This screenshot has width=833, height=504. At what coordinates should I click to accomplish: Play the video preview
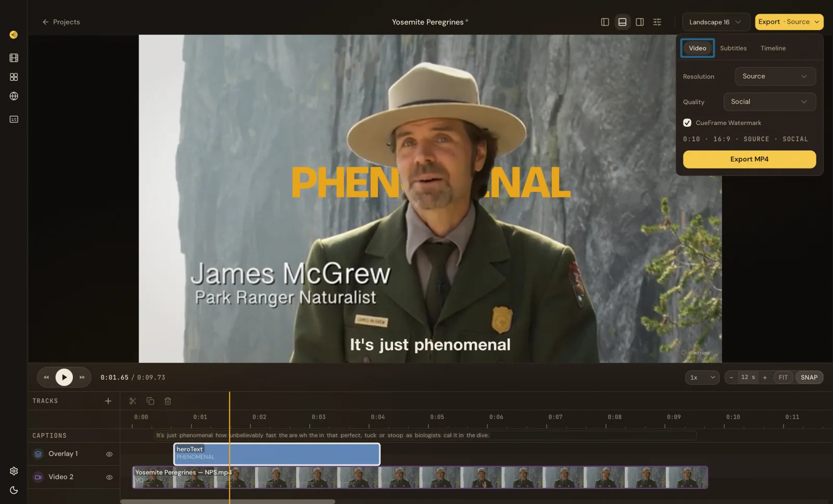point(64,377)
